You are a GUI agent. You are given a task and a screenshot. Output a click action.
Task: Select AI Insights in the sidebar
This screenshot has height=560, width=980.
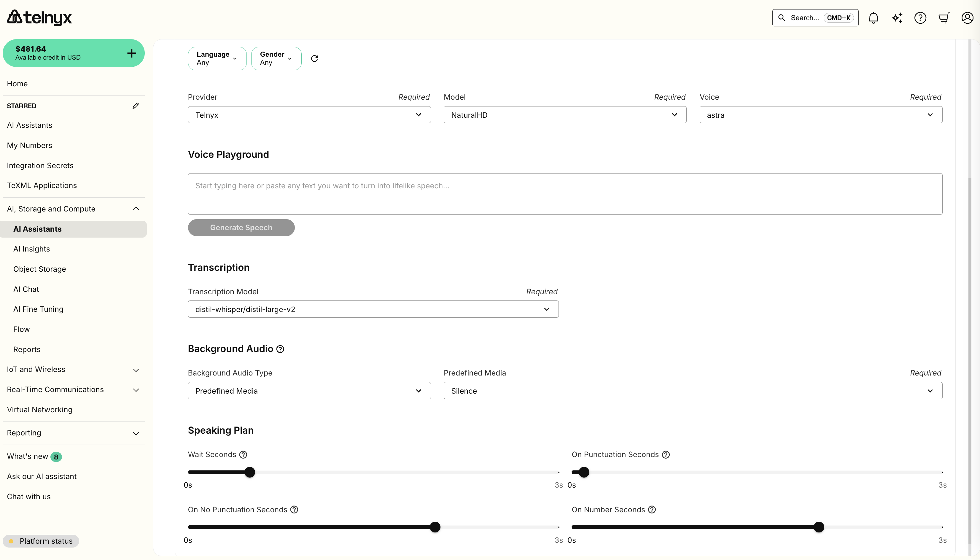coord(31,249)
